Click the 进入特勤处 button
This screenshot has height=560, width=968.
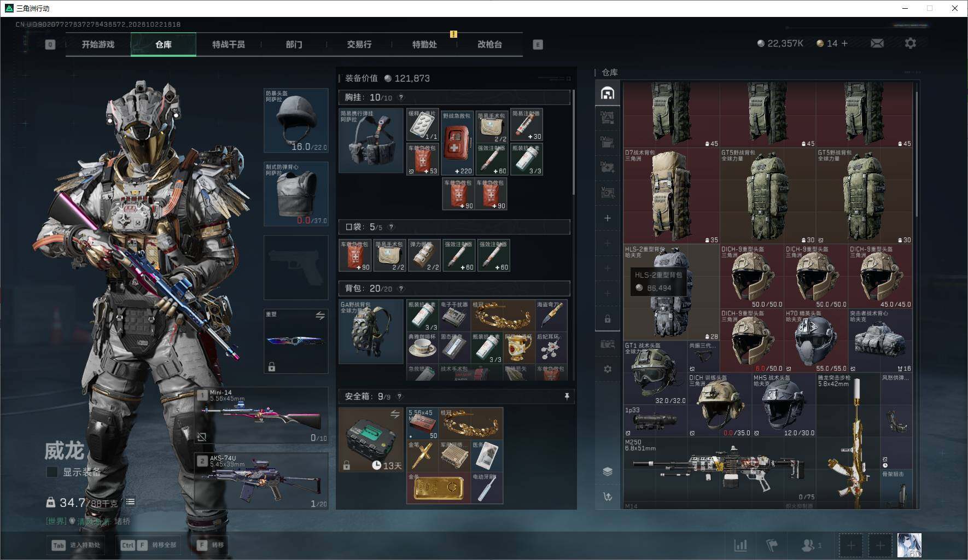[x=77, y=545]
